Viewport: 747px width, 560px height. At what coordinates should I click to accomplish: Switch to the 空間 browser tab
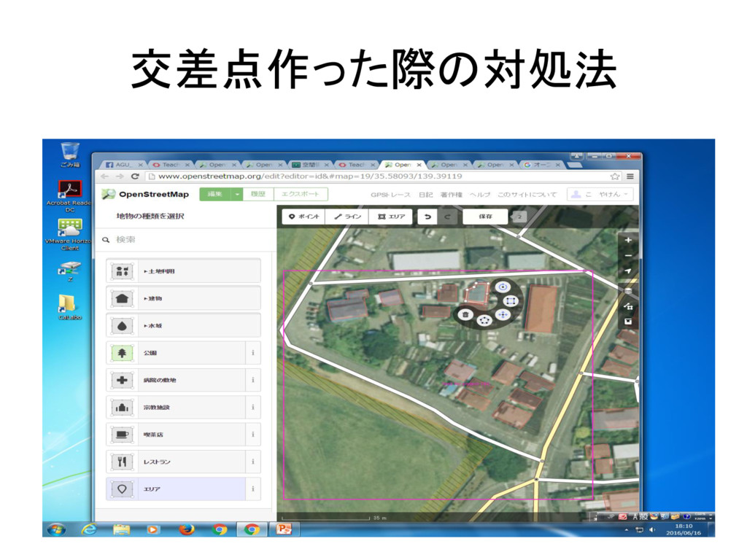pos(309,165)
